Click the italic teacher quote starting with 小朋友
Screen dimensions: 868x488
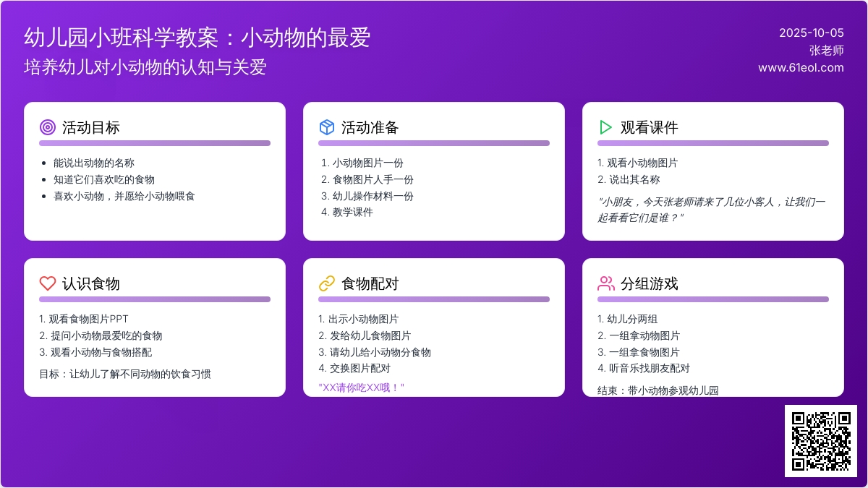(711, 210)
